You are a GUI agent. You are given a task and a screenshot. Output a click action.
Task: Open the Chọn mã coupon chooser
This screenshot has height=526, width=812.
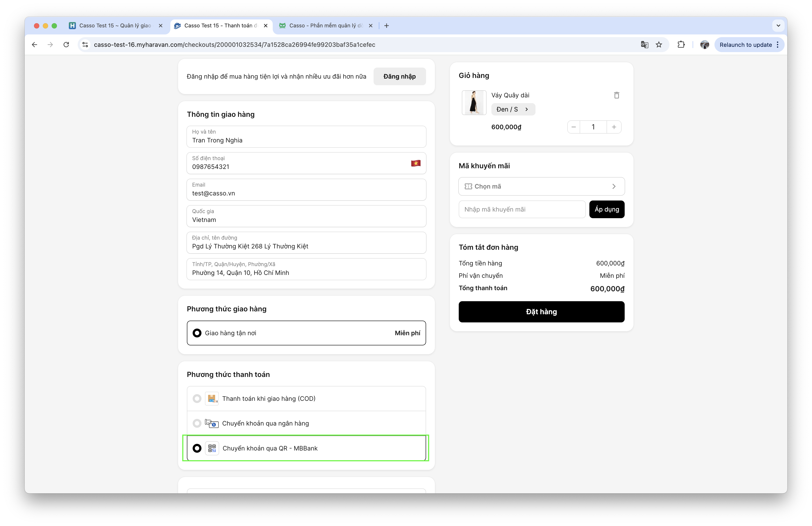tap(541, 186)
